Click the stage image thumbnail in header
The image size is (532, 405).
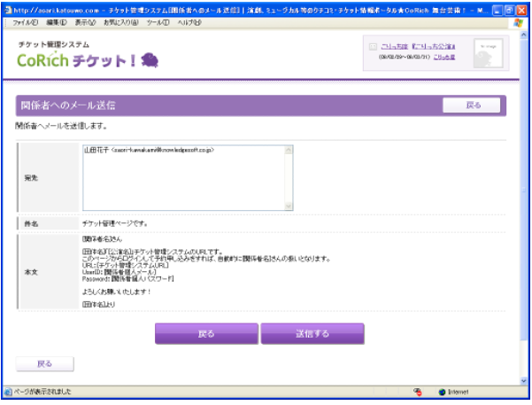pos(488,53)
